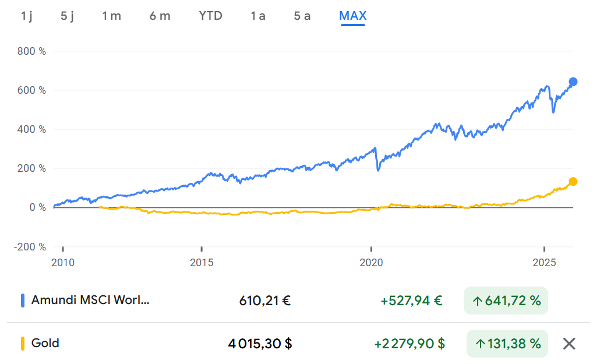Open the Amundi MSCI World row
This screenshot has width=600, height=364.
click(x=90, y=301)
